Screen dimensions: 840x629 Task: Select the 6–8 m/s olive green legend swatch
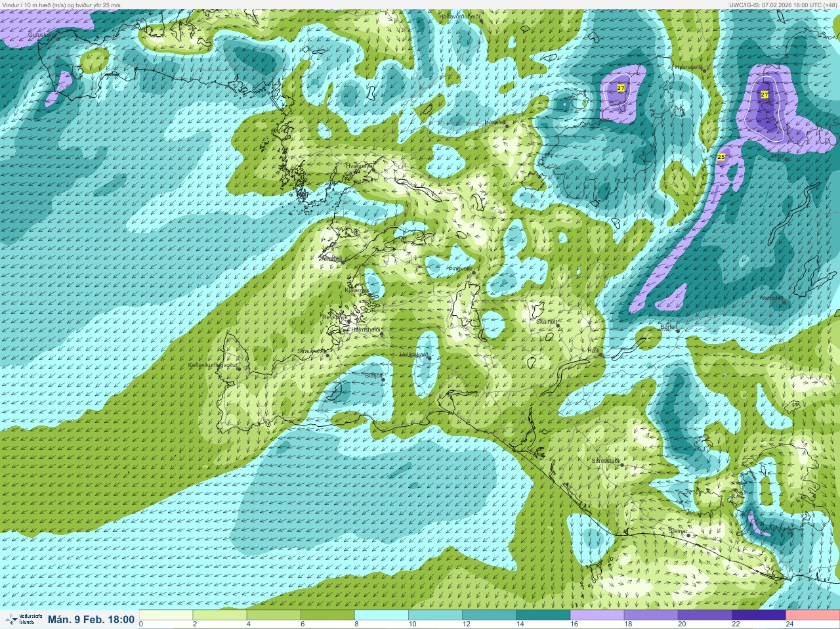327,615
